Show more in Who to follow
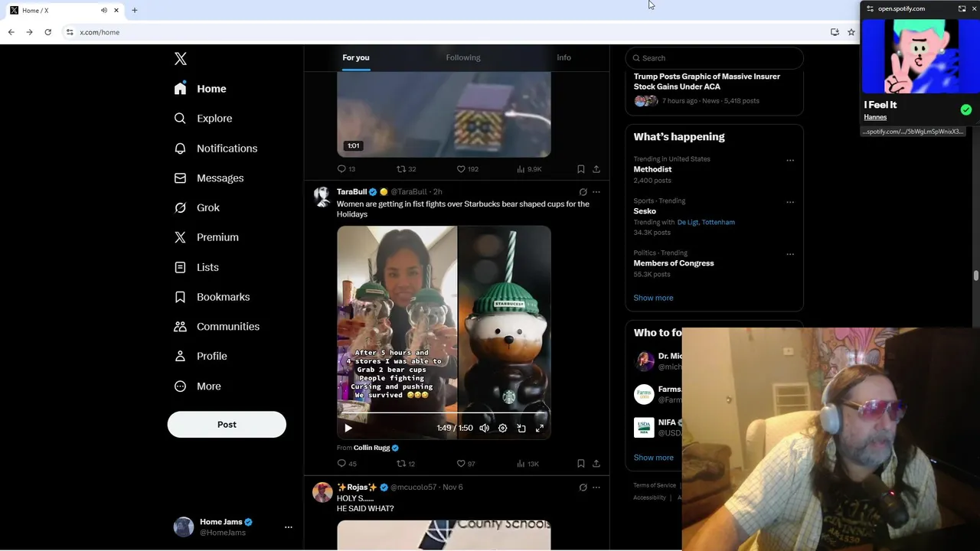This screenshot has height=551, width=980. click(x=653, y=458)
